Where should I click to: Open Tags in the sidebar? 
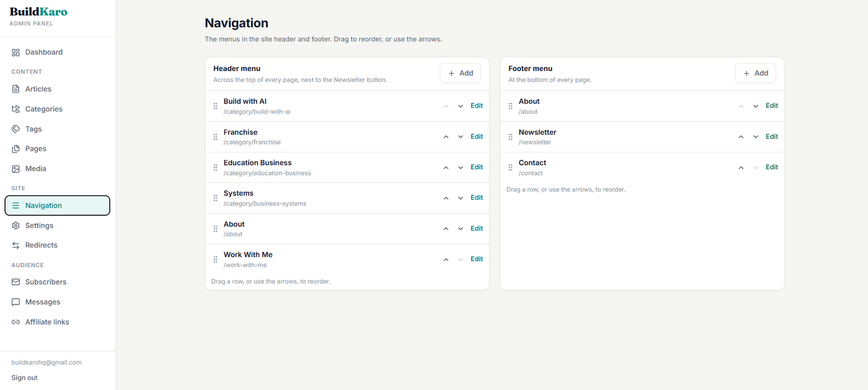(x=57, y=129)
